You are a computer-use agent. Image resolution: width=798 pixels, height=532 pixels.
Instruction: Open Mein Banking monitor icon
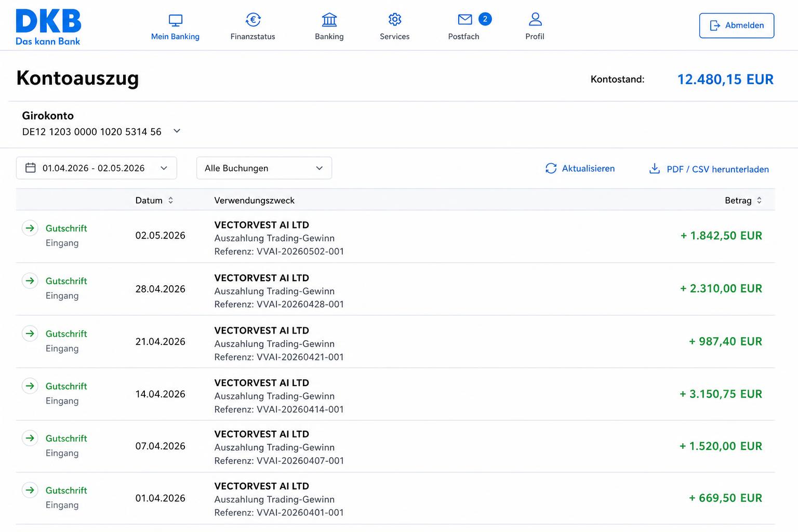[x=176, y=20]
